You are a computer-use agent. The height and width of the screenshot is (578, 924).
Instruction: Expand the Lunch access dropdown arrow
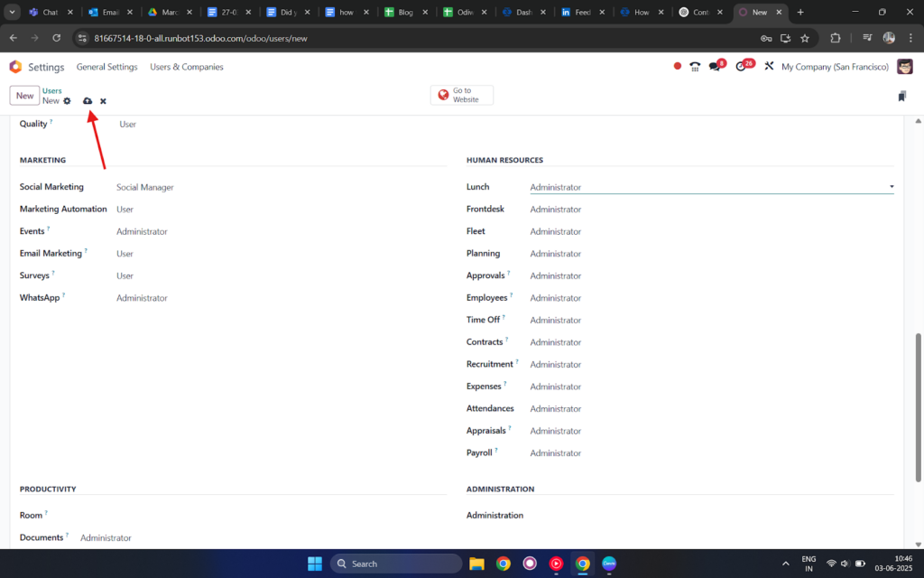click(x=891, y=186)
